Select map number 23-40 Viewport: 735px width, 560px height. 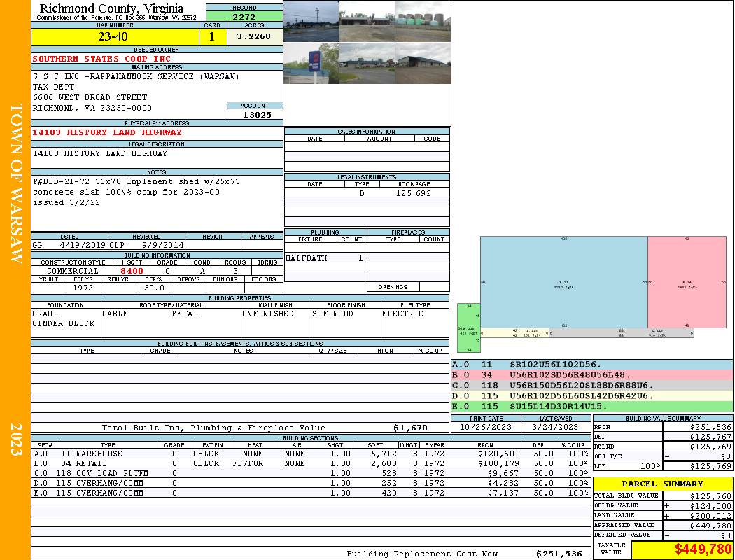pyautogui.click(x=113, y=36)
